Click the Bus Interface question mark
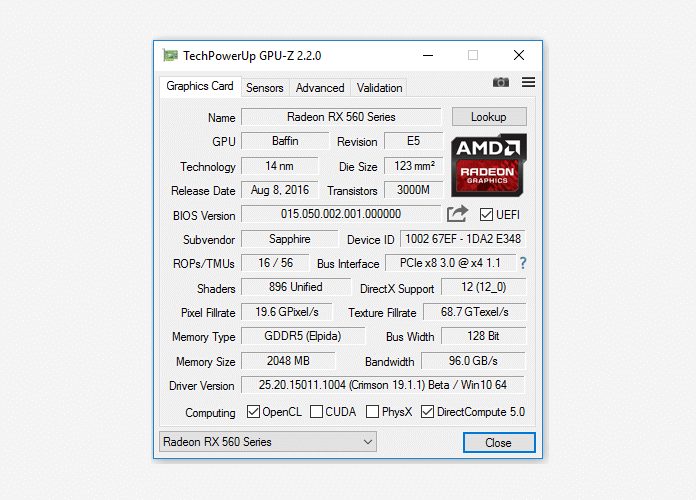The image size is (696, 500). 523,263
